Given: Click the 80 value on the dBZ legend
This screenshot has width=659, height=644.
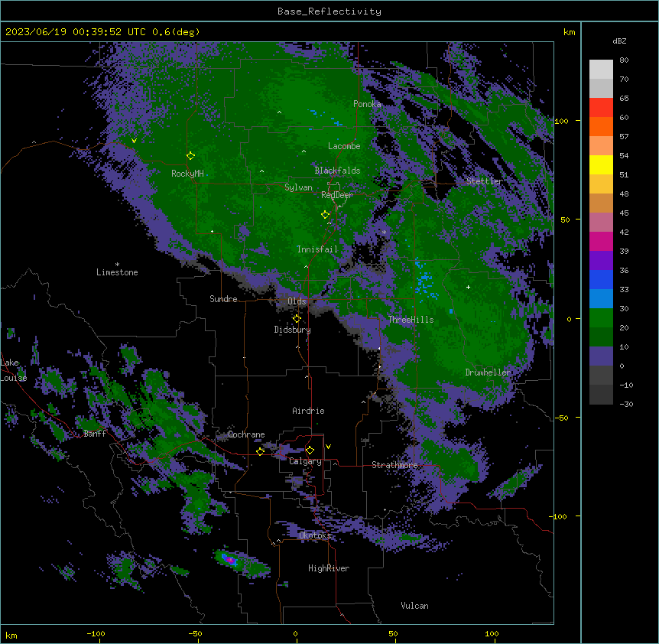Looking at the screenshot, I should coord(624,60).
